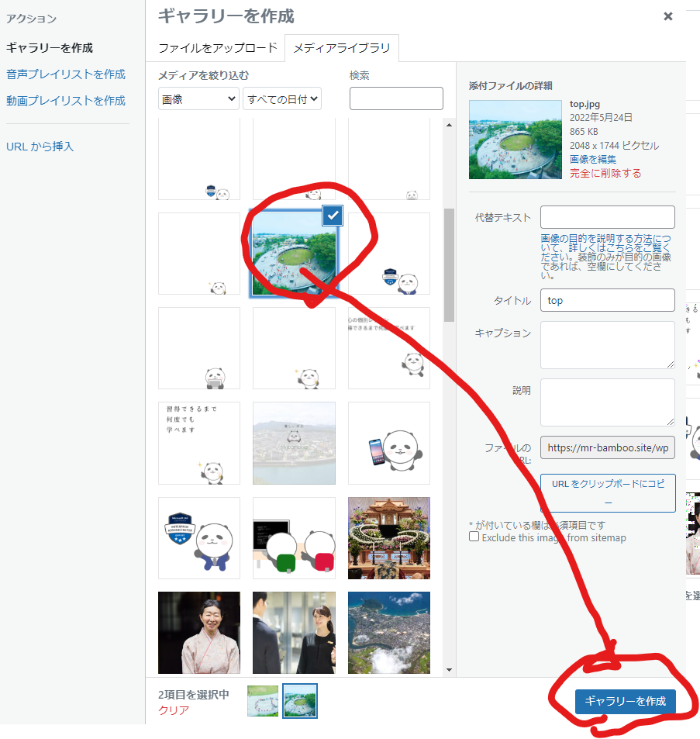
Task: Open 音声プレイリストを作成 in the sidebar
Action: (66, 74)
